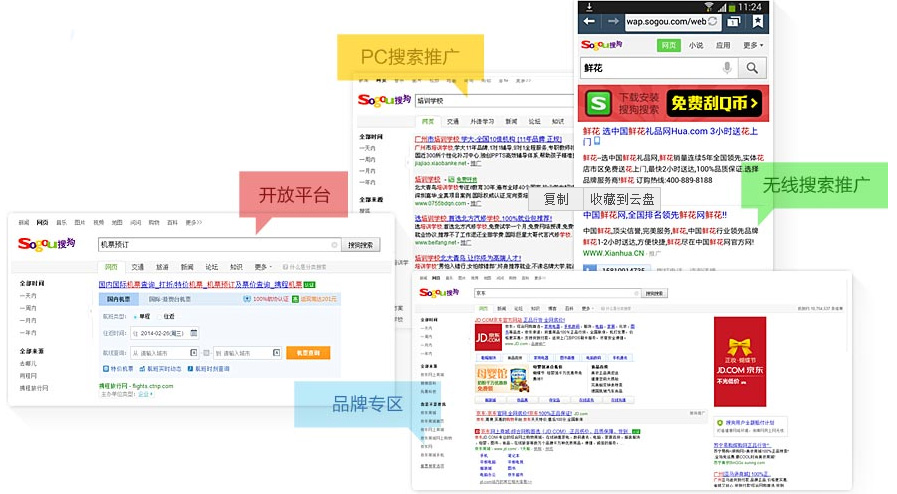Filter by 一天内 in 机票预订 window
The image size is (897, 494).
28,296
